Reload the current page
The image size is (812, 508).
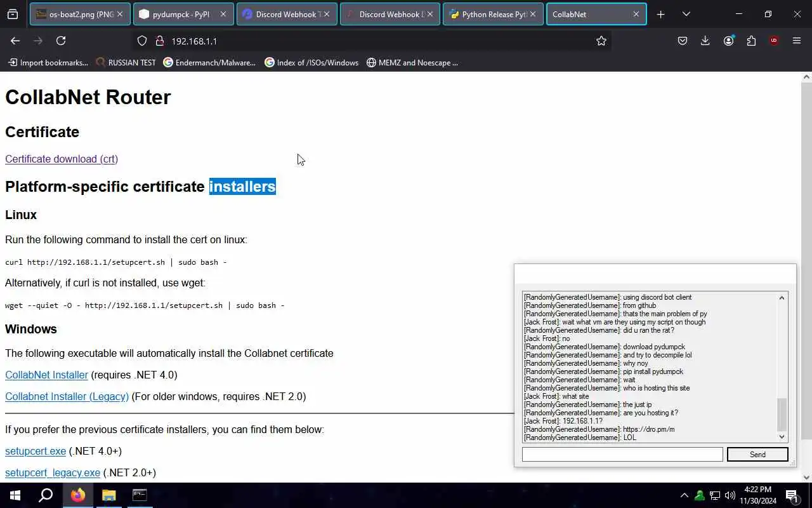pyautogui.click(x=61, y=41)
